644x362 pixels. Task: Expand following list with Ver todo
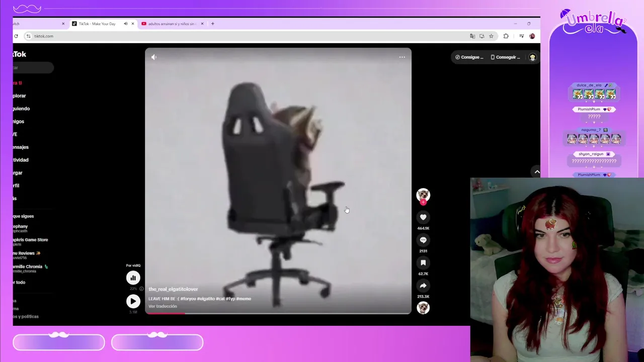click(19, 282)
